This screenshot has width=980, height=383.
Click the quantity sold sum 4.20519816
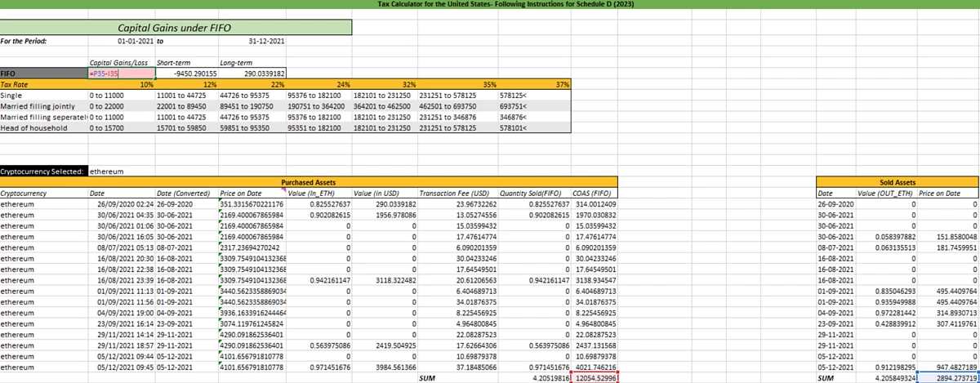[534, 378]
